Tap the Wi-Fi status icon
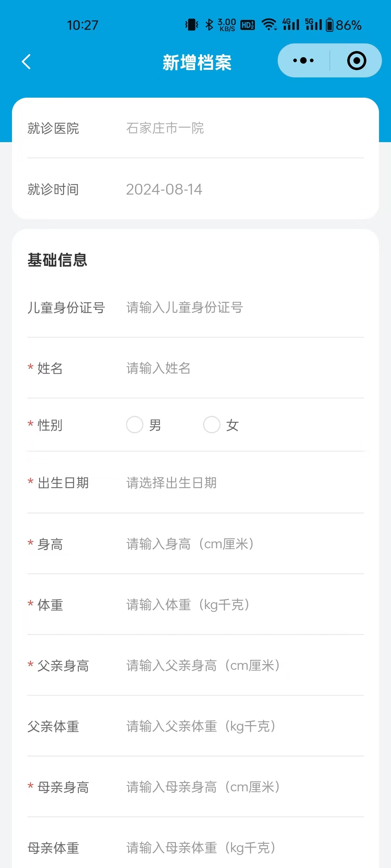391x868 pixels. pos(269,25)
